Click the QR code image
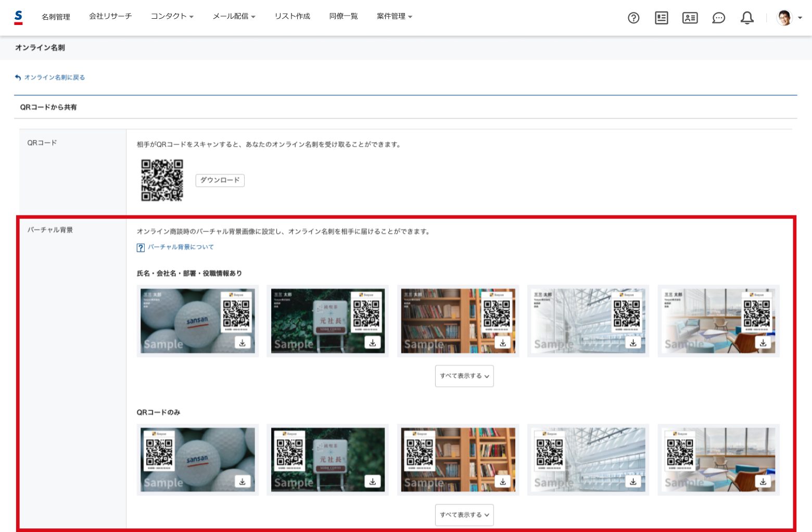The width and height of the screenshot is (812, 532). point(162,180)
